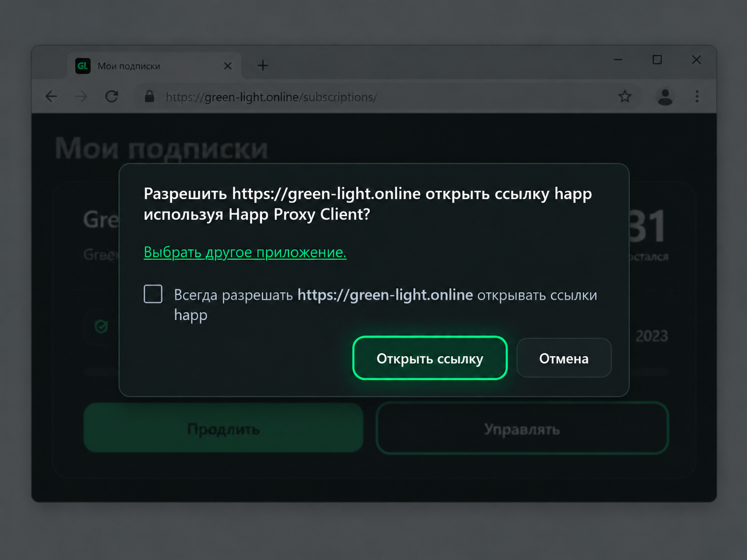Open 'Выбрать другое приложение' link
Viewport: 747px width, 560px height.
245,252
